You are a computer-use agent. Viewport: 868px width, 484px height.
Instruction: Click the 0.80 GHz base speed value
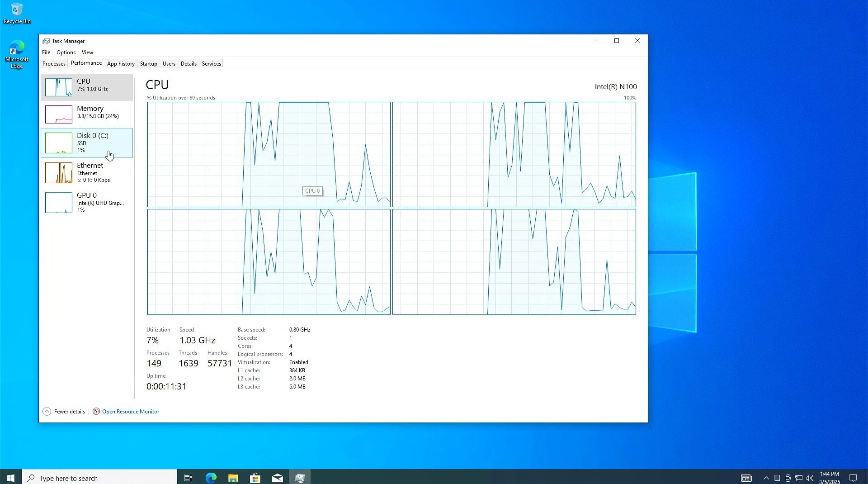click(300, 330)
